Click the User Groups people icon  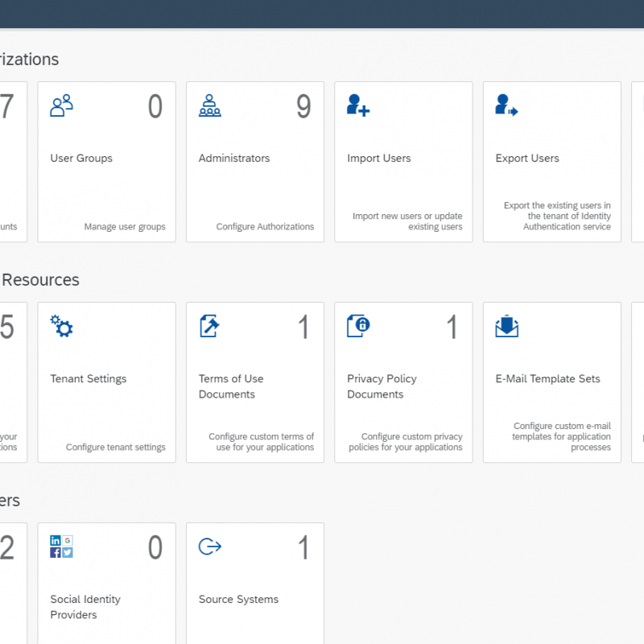pos(62,105)
